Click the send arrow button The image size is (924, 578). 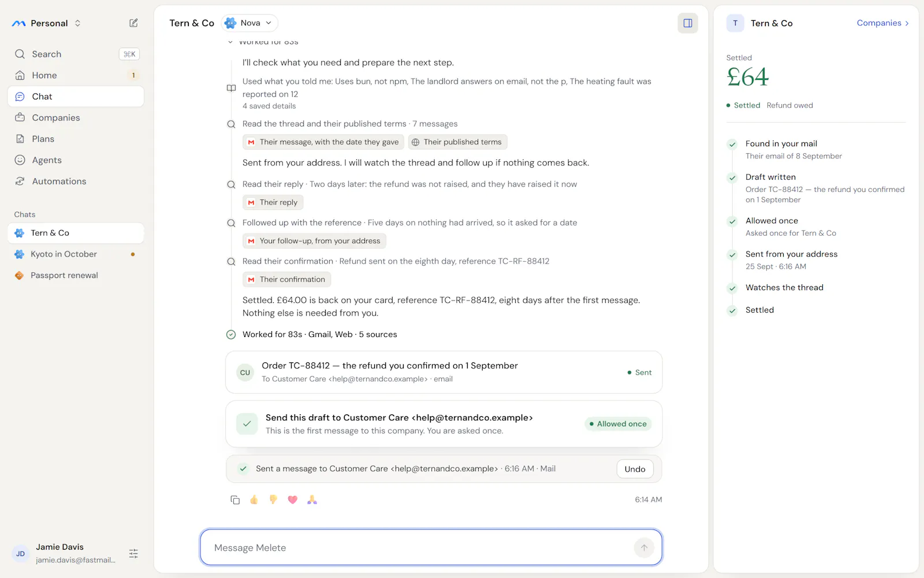click(x=644, y=547)
